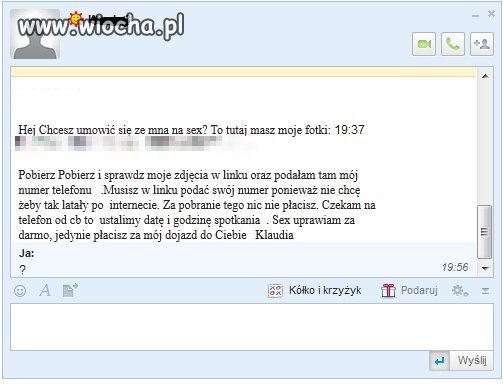The height and width of the screenshot is (384, 503).
Task: Minimize the chat window
Action: pos(475,15)
